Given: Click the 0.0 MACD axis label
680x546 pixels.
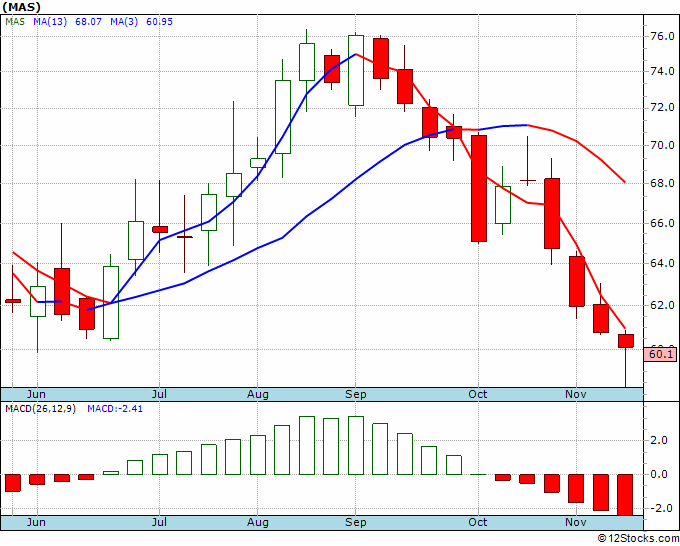Looking at the screenshot, I should coord(658,474).
